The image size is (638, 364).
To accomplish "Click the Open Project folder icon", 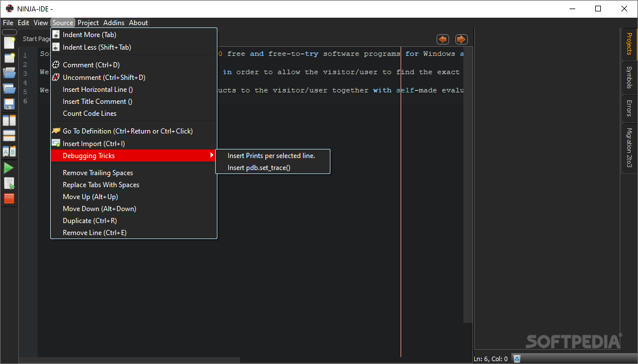I will click(x=9, y=88).
